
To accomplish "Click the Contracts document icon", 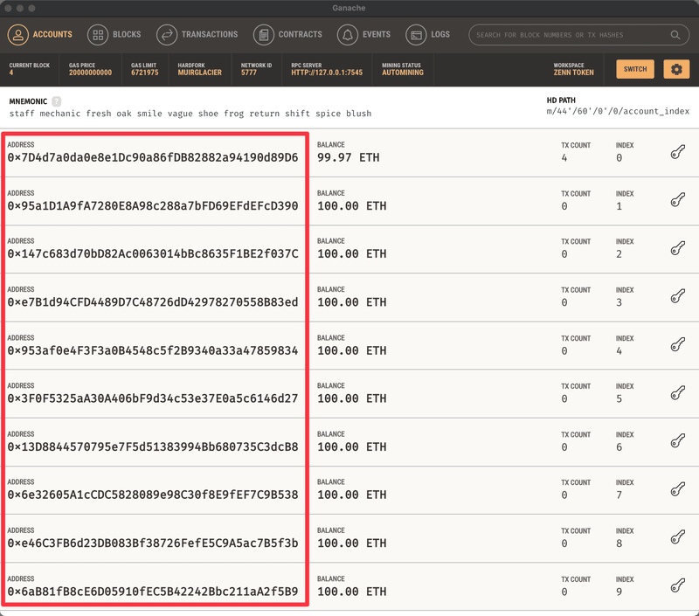I will tap(264, 35).
